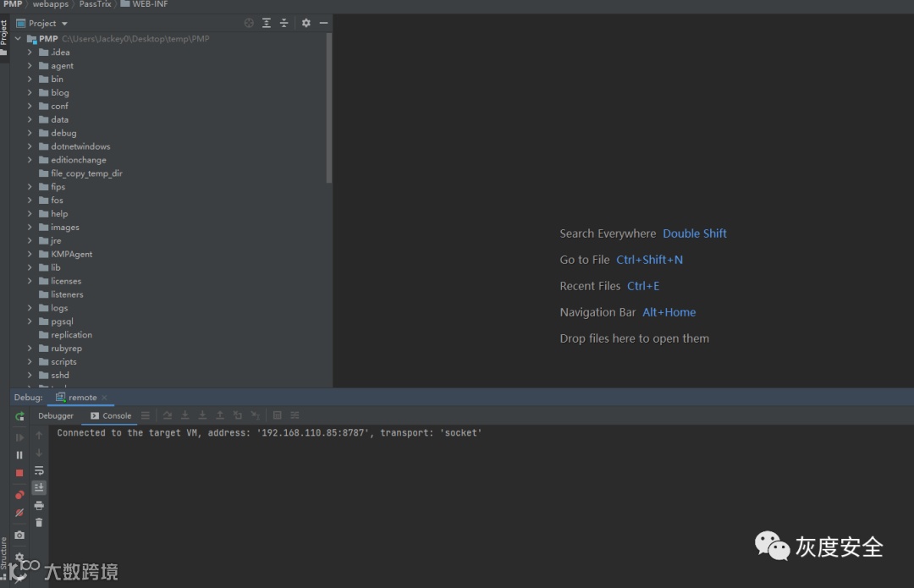Open View Breakpoints dialog

tap(19, 495)
